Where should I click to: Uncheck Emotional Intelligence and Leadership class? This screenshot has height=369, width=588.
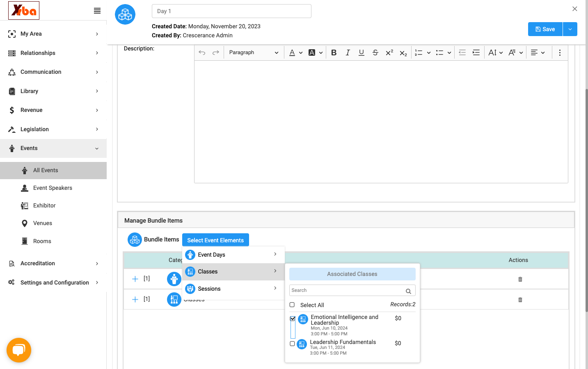point(293,319)
